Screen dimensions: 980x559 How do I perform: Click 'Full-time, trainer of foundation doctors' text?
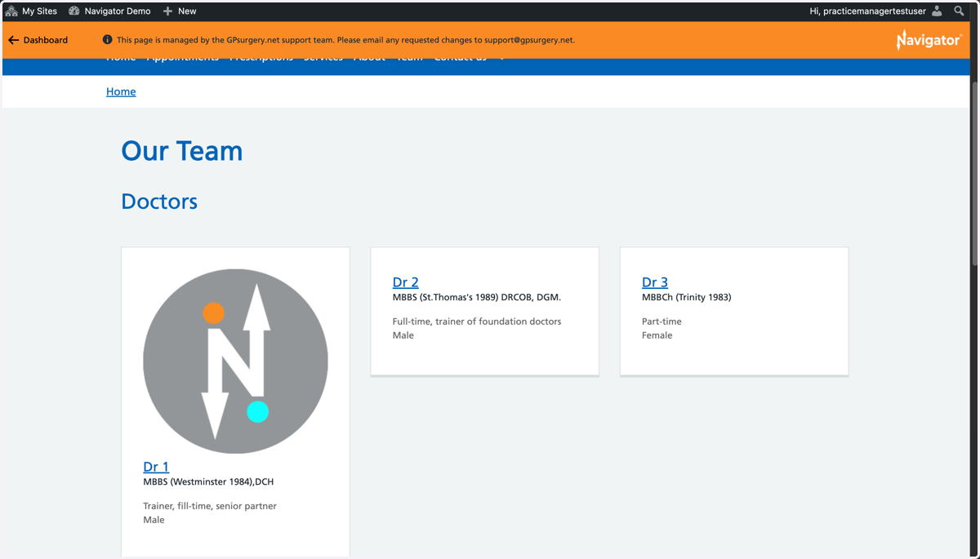pyautogui.click(x=477, y=322)
